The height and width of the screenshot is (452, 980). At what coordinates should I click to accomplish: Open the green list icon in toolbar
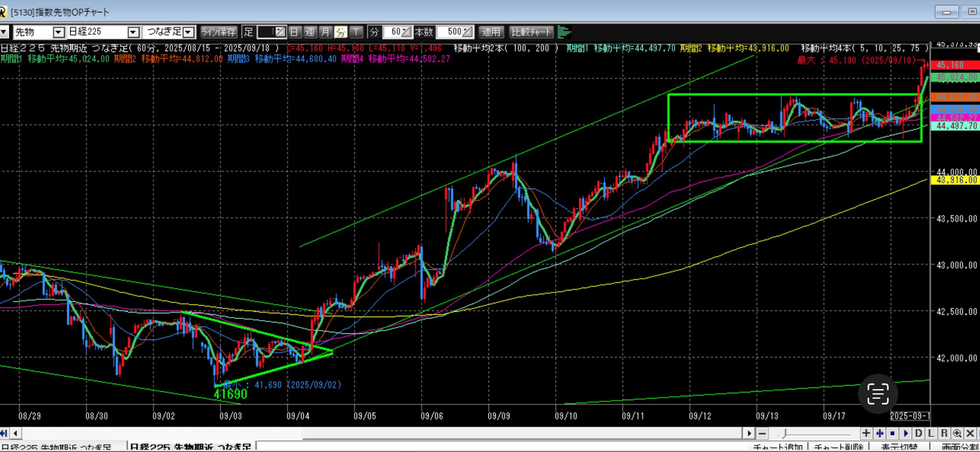point(565,32)
